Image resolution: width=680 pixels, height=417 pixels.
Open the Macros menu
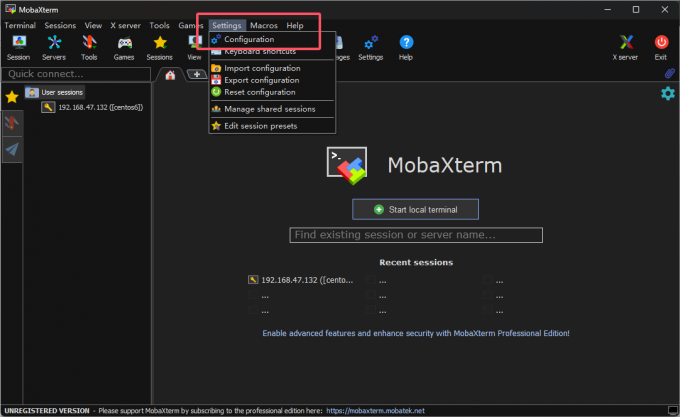click(264, 25)
